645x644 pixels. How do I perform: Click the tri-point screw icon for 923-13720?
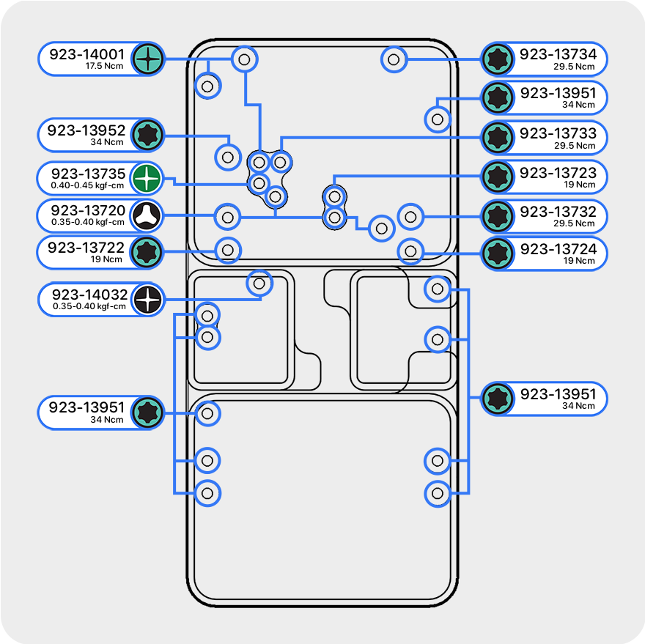(x=147, y=216)
